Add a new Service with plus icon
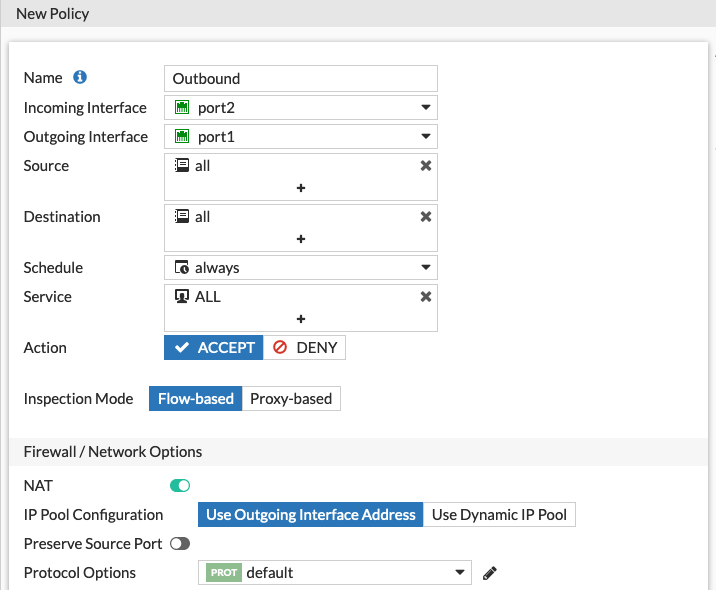Screen dimensions: 716x590 tap(301, 319)
